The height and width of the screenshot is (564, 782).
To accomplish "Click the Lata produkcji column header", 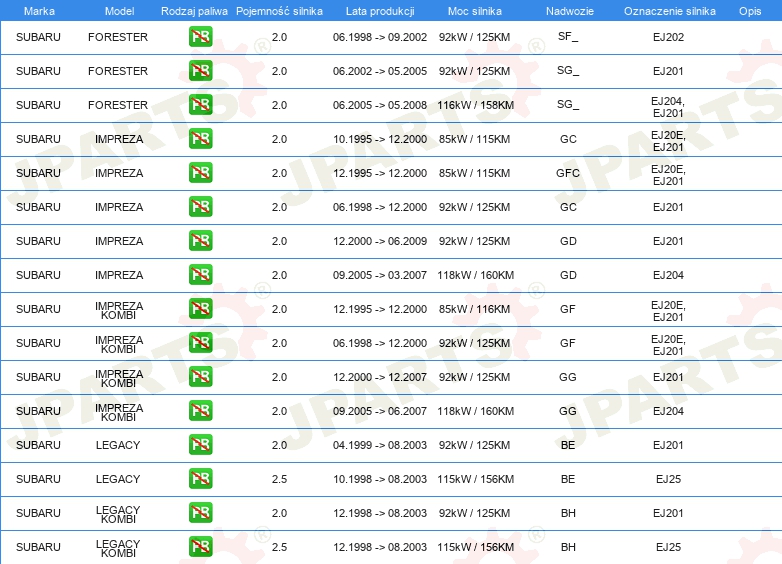I will (x=380, y=11).
